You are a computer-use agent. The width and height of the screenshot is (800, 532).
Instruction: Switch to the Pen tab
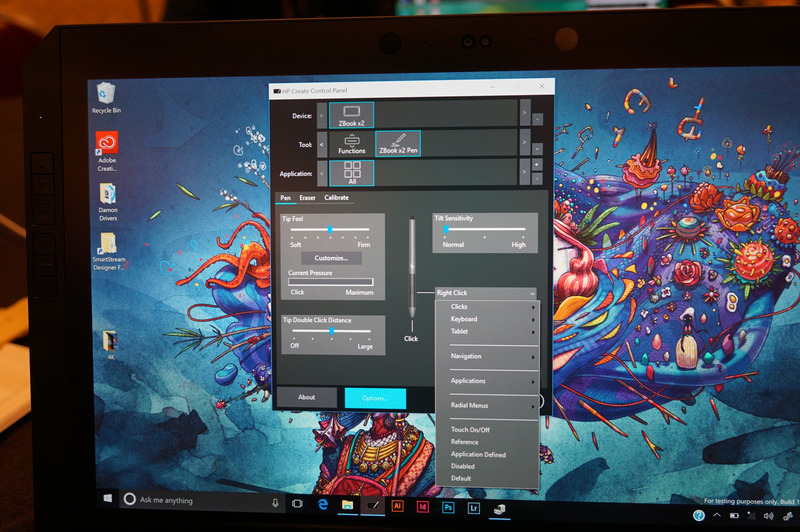point(286,197)
